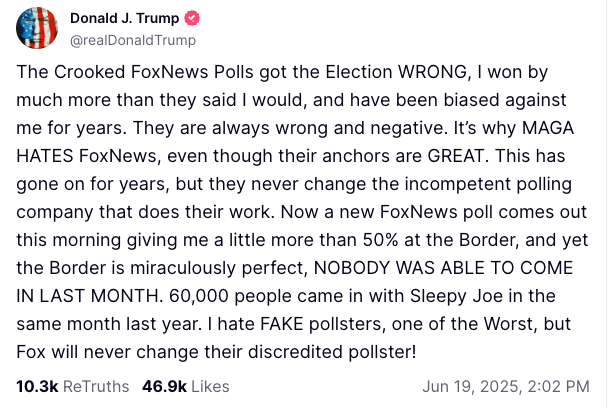Viewport: 610px width, 408px height.
Task: Click the word FAKE in post
Action: pyautogui.click(x=282, y=324)
